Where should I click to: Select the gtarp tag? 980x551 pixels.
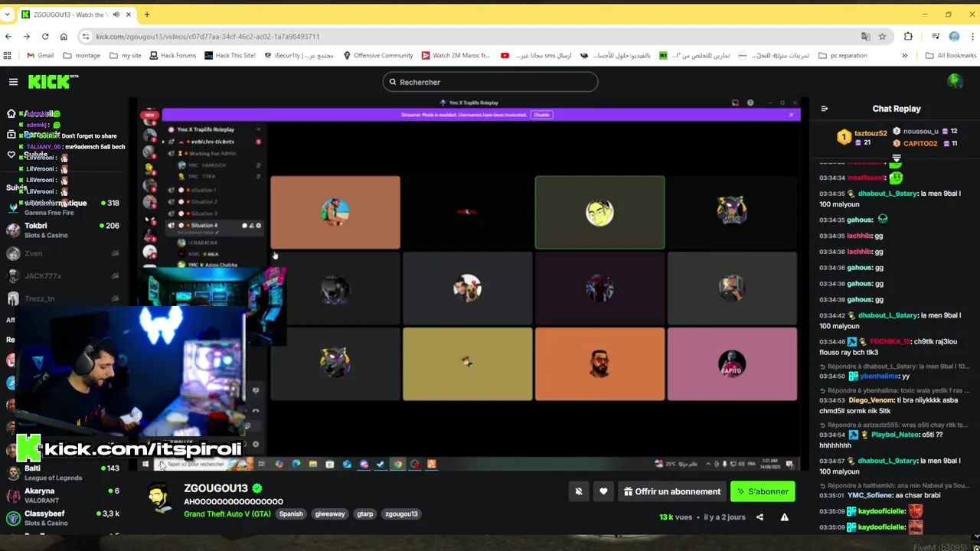coord(365,514)
